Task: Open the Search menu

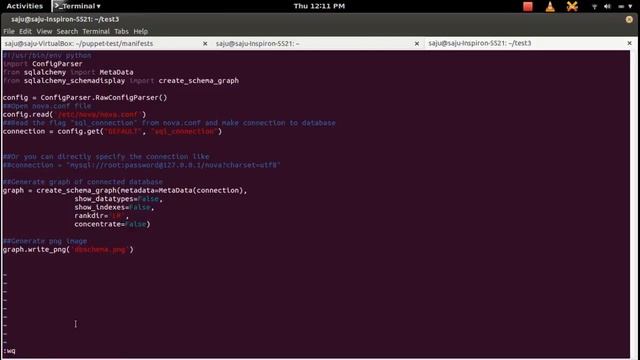Action: point(67,31)
